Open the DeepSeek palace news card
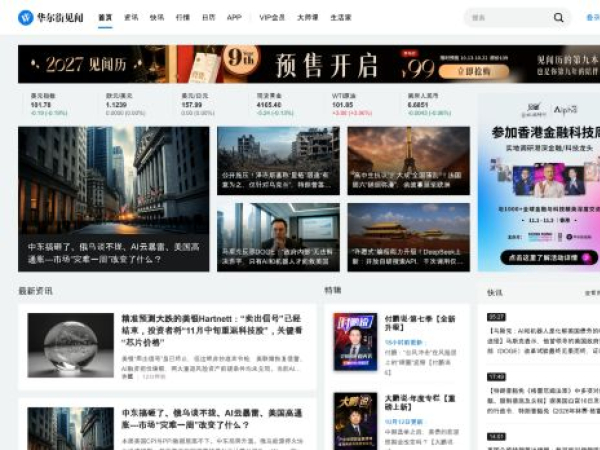The image size is (600, 450). click(408, 237)
